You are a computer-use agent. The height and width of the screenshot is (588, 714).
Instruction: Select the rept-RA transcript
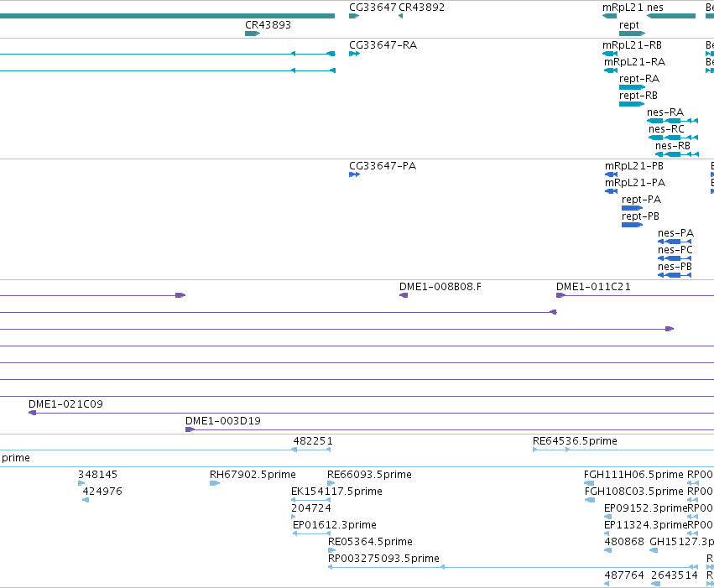pyautogui.click(x=632, y=87)
